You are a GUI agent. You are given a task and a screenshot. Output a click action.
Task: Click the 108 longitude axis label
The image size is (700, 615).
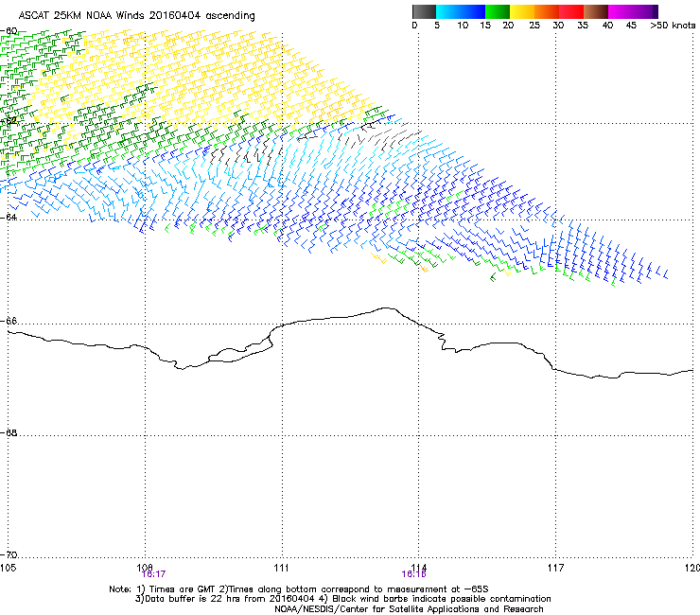tap(145, 567)
